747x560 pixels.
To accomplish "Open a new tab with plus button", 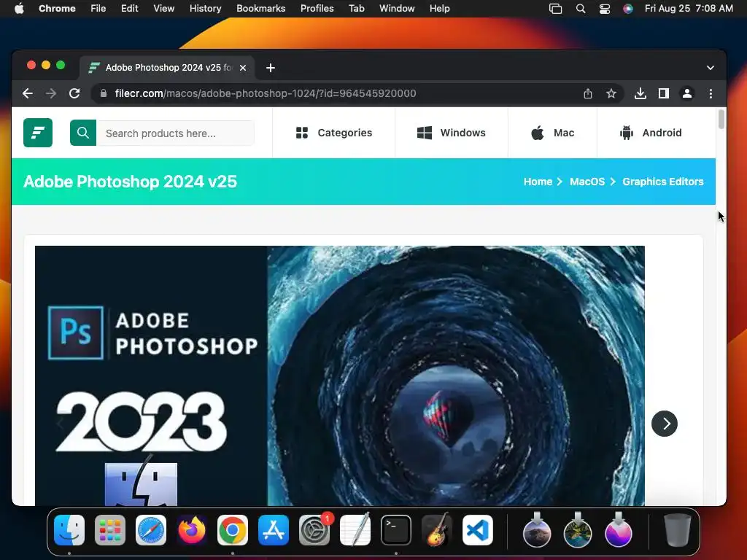I will 270,68.
